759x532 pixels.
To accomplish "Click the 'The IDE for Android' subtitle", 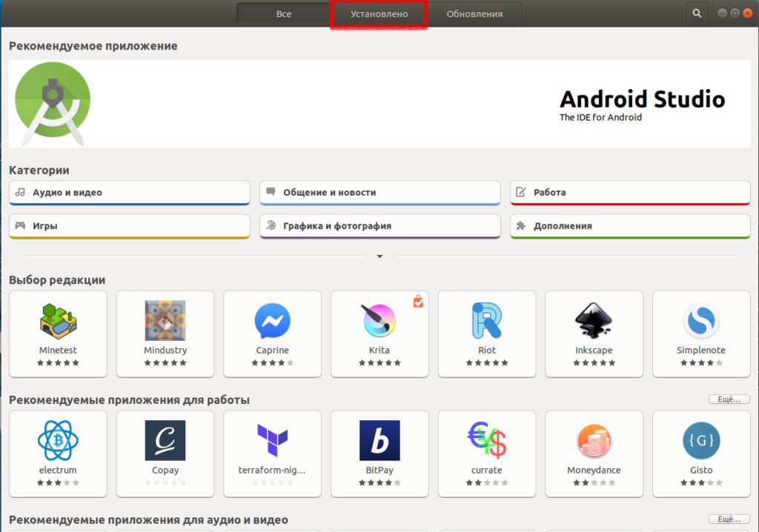I will coord(600,117).
